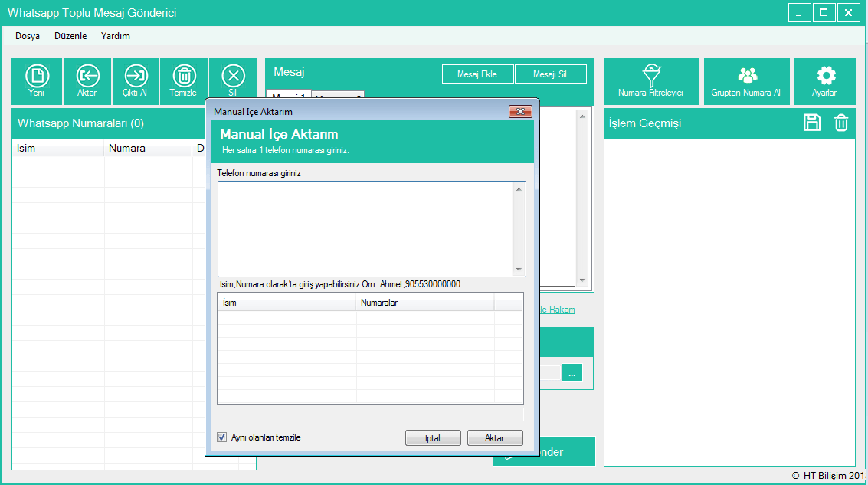Click the İsim column header in dialog
Image resolution: width=868 pixels, height=485 pixels.
pyautogui.click(x=287, y=303)
